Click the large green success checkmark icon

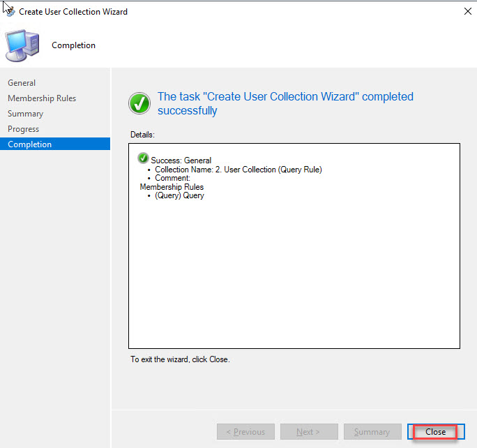click(x=139, y=104)
